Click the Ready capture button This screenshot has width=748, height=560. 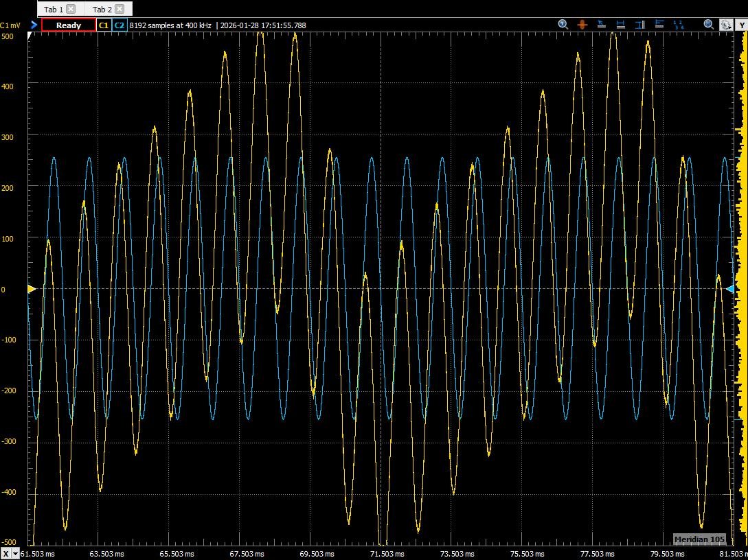tap(68, 25)
